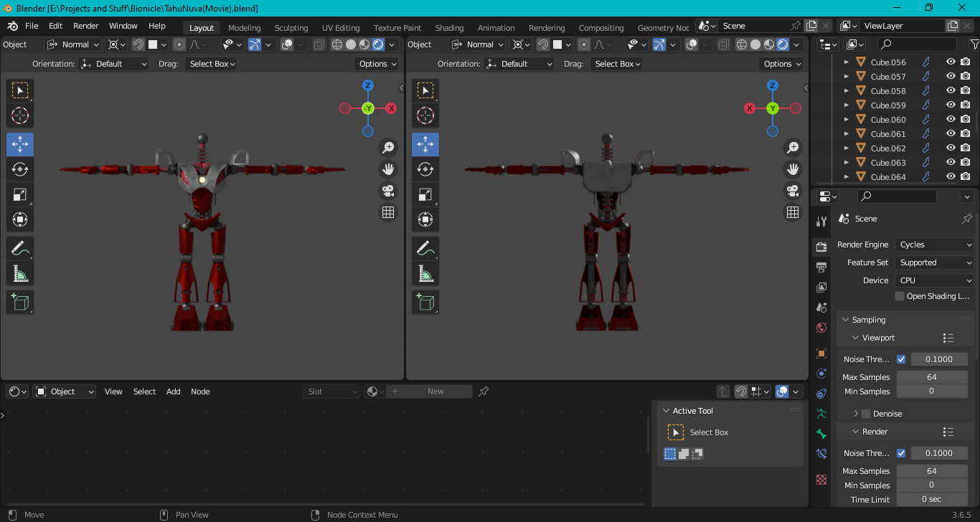
Task: Select the Move tool in left viewport
Action: click(x=20, y=144)
